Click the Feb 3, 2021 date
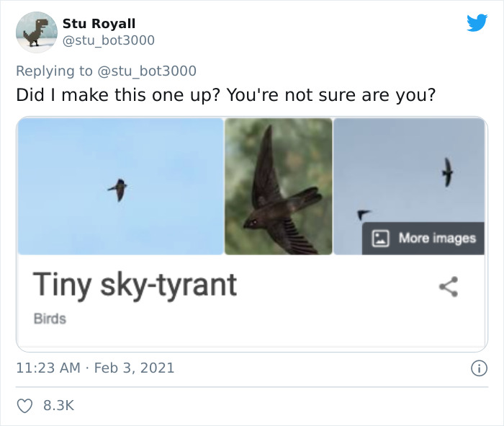Screen dimensions: 504x426 pyautogui.click(x=134, y=368)
